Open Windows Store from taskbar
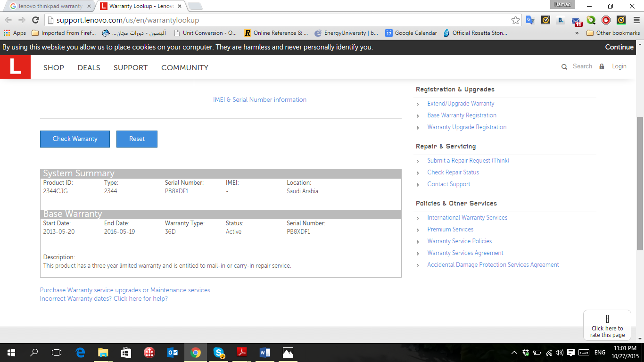Viewport: 644px width, 362px height. point(126,353)
